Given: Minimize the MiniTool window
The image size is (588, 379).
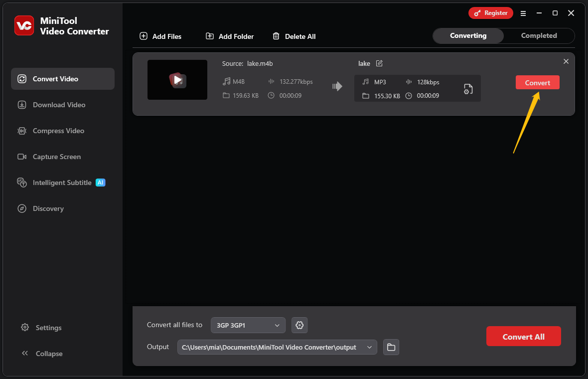Looking at the screenshot, I should (x=539, y=13).
